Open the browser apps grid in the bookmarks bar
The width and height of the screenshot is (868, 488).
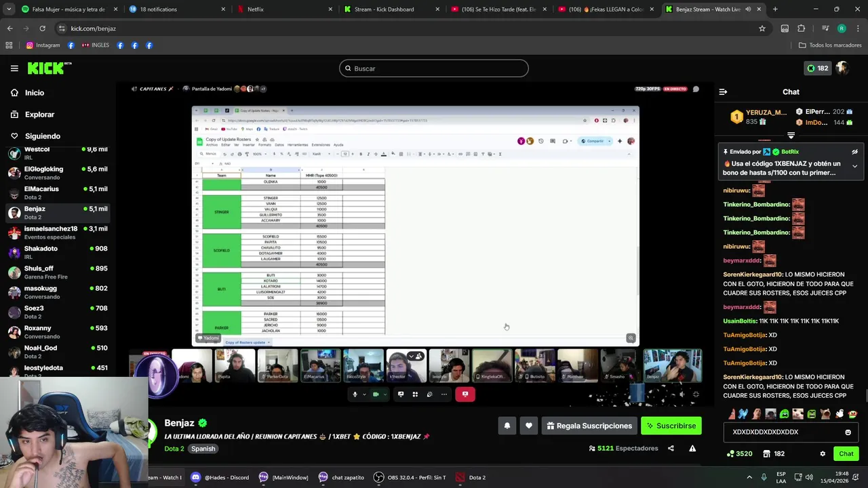tap(9, 45)
